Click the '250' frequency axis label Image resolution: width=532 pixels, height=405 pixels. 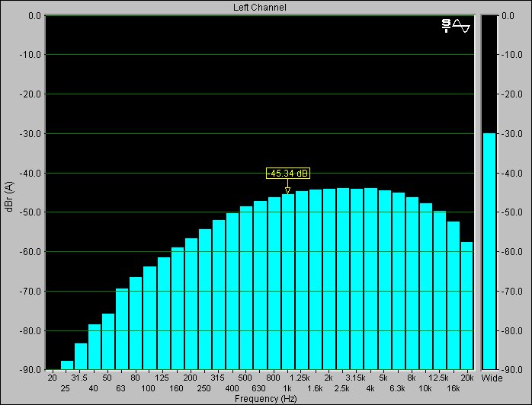pos(204,388)
